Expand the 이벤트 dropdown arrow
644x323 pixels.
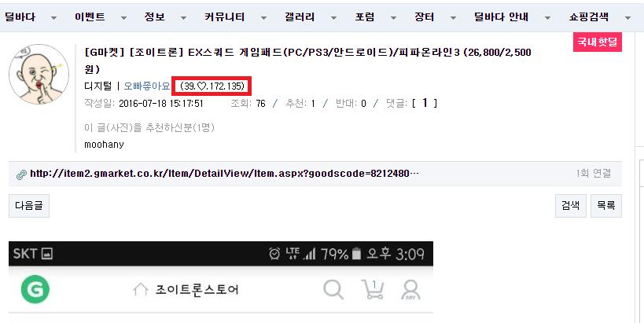(124, 17)
